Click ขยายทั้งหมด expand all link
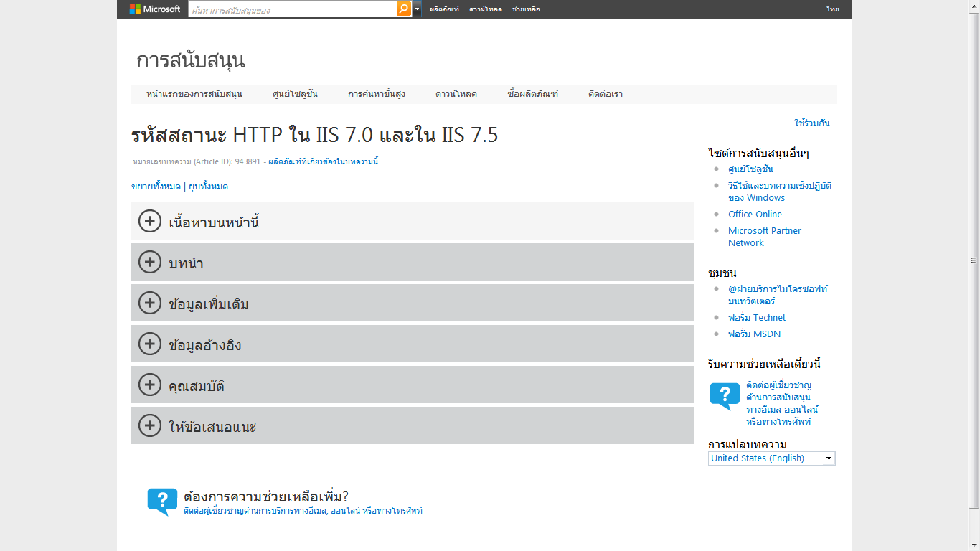Viewport: 980px width, 551px height. coord(156,187)
